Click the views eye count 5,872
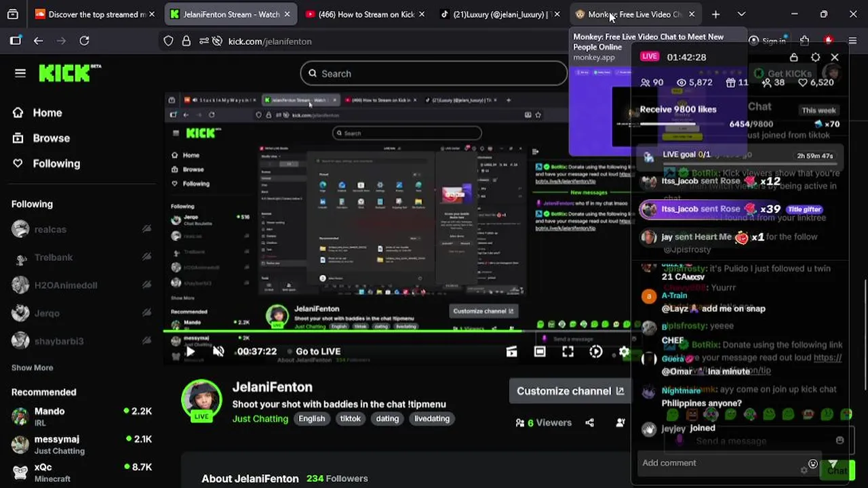Viewport: 868px width, 488px height. tap(694, 82)
